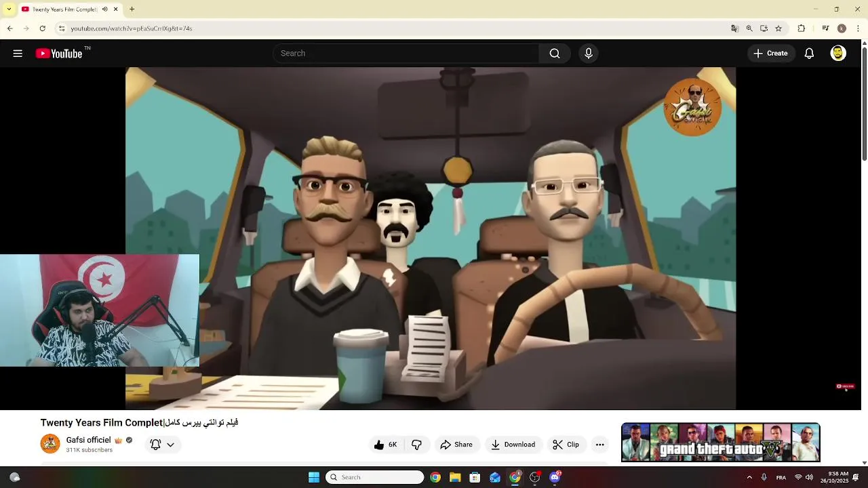Click the Windows taskbar search box
Image resolution: width=868 pixels, height=488 pixels.
tap(375, 477)
